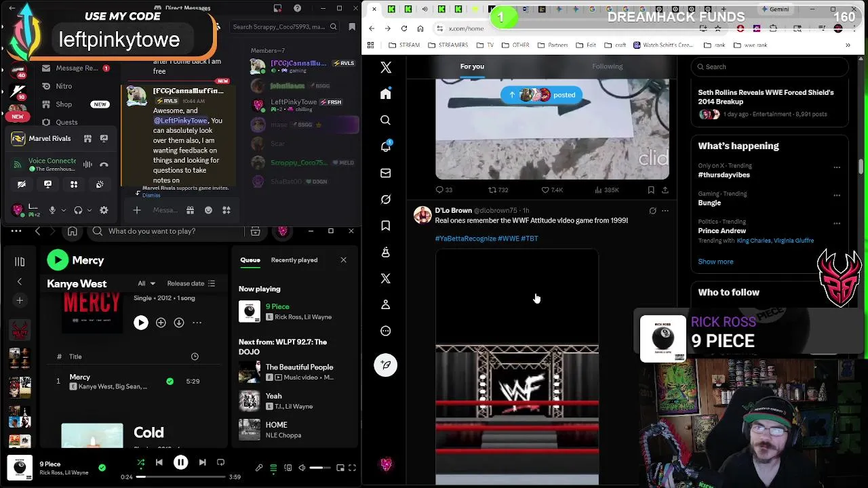
Task: Share screen in Discord voice panel
Action: pyautogui.click(x=47, y=184)
